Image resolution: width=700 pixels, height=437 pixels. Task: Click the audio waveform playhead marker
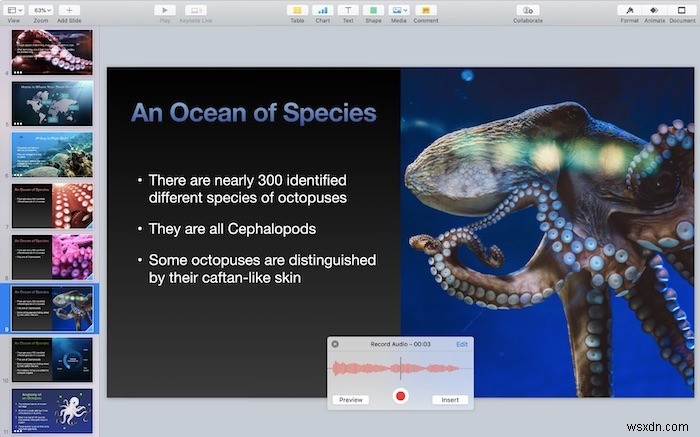[x=401, y=367]
